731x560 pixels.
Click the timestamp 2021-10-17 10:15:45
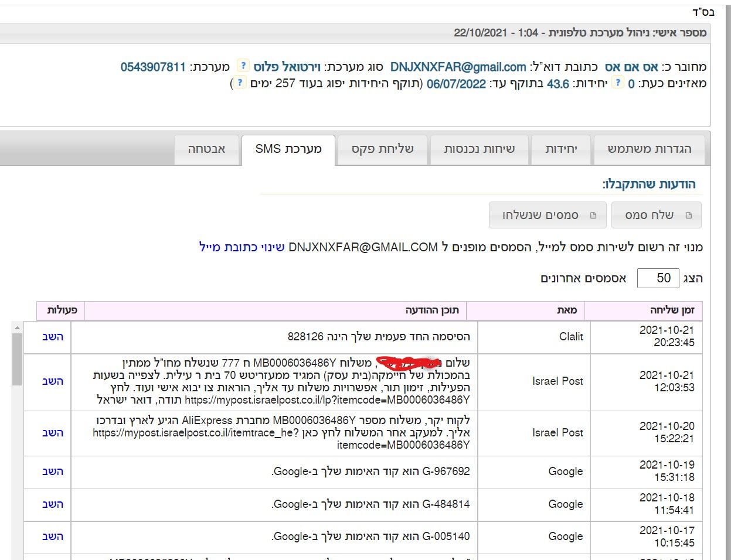pyautogui.click(x=667, y=536)
